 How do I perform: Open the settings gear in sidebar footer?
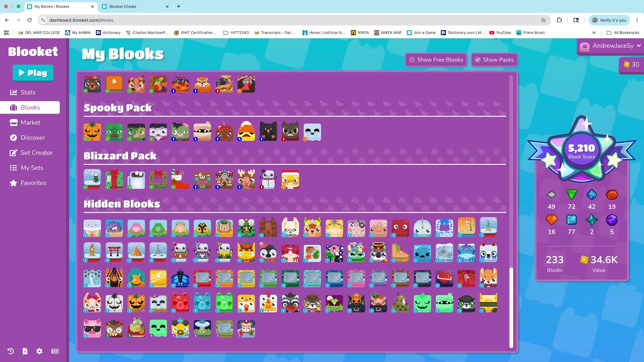[39, 351]
